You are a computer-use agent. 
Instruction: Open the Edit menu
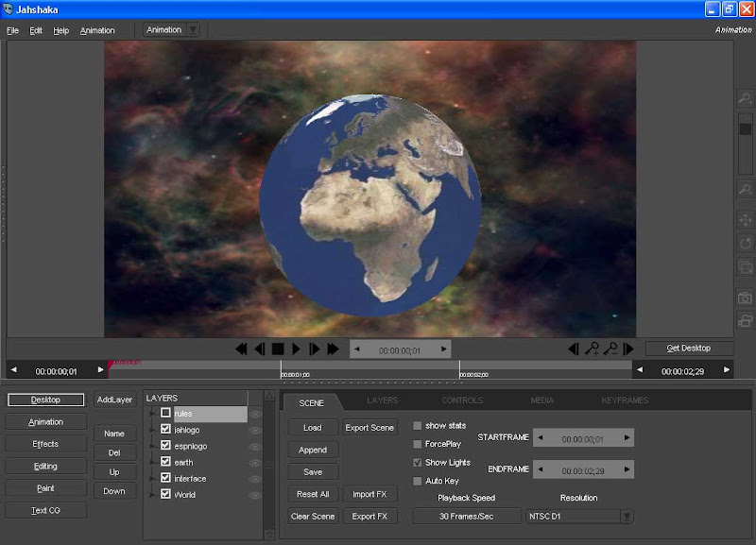tap(36, 30)
